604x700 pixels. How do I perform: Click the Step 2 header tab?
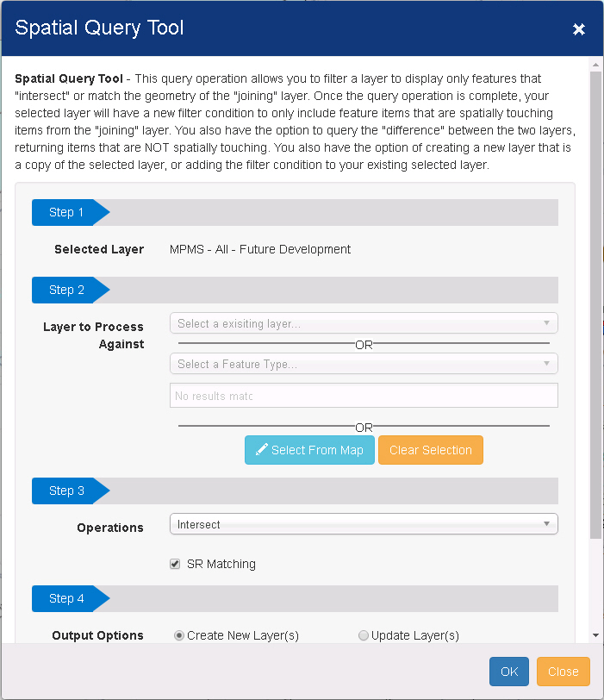click(67, 290)
